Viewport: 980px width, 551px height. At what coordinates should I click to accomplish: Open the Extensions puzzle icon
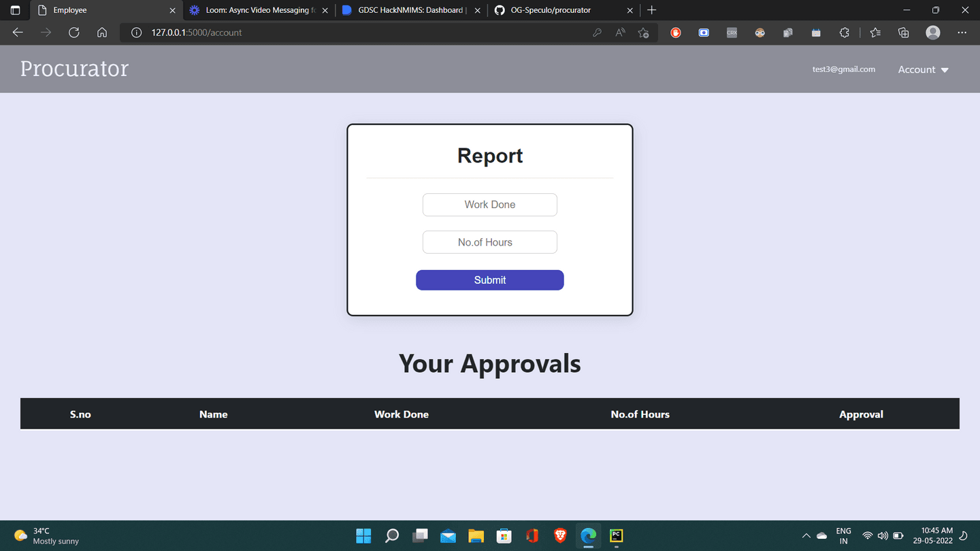pyautogui.click(x=845, y=33)
